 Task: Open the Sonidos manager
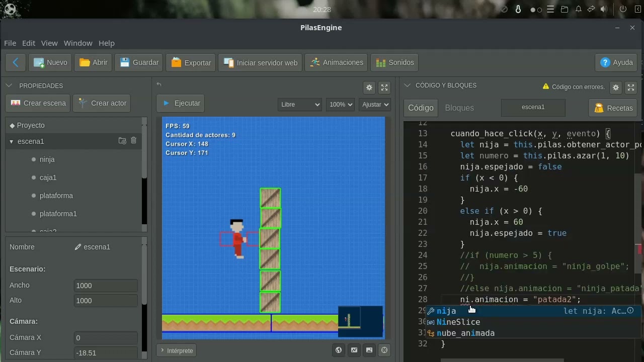click(x=395, y=62)
